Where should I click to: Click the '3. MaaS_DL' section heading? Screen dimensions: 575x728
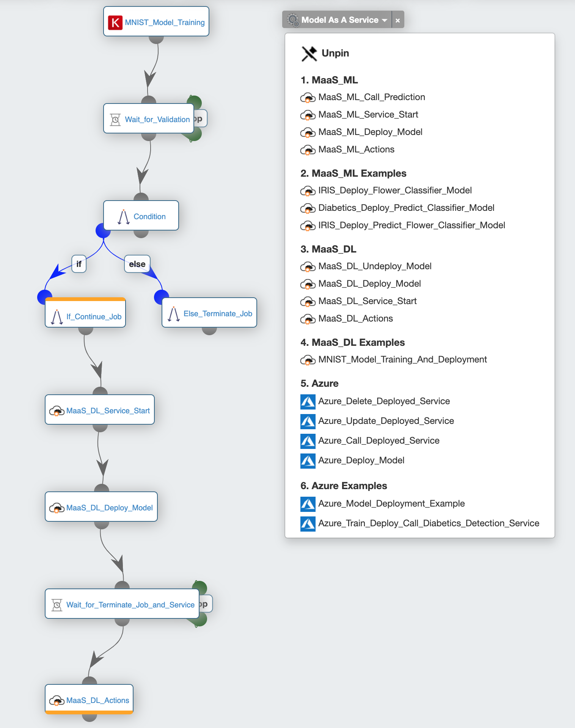328,249
